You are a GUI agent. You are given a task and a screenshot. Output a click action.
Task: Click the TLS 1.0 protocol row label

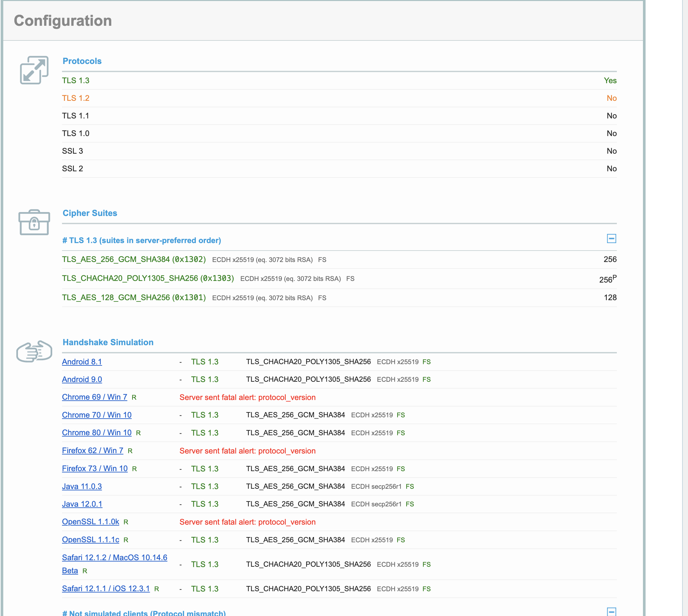pyautogui.click(x=76, y=133)
